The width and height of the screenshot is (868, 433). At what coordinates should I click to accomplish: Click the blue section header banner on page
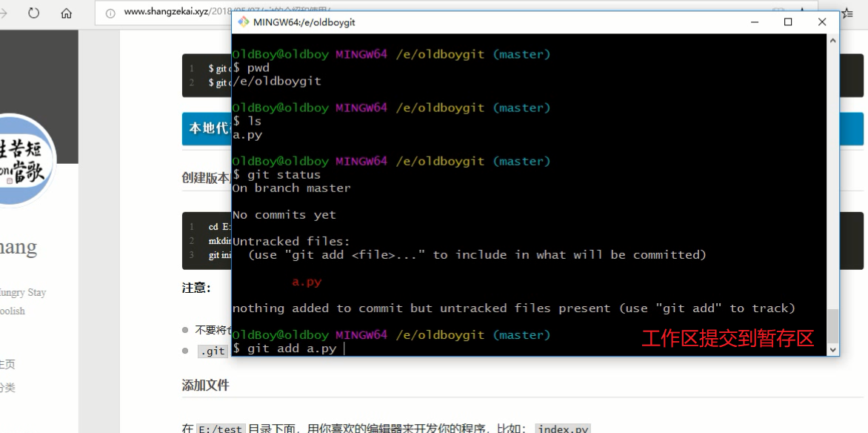point(523,128)
